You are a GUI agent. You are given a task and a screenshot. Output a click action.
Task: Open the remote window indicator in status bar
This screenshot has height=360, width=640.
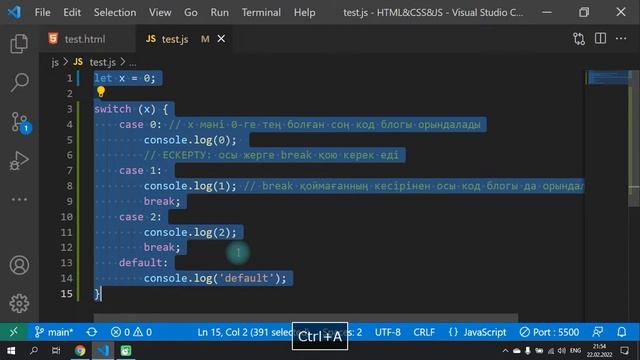tap(13, 332)
